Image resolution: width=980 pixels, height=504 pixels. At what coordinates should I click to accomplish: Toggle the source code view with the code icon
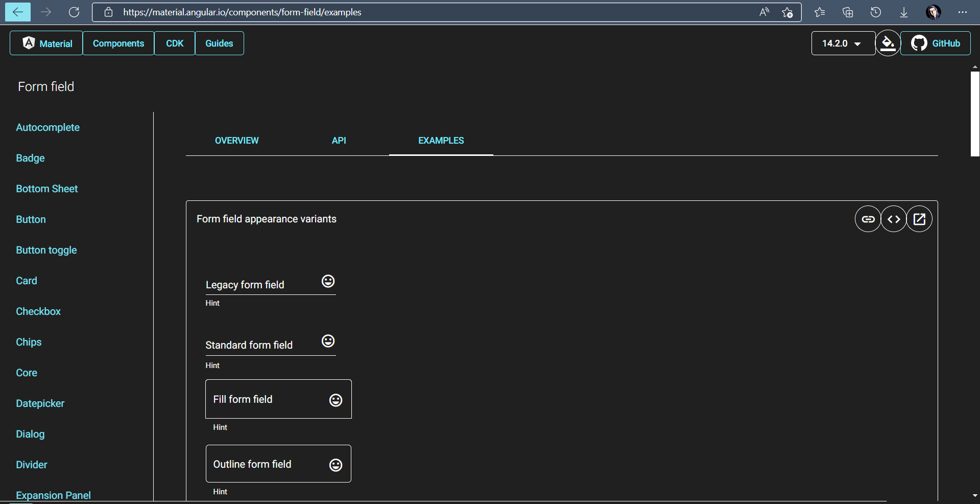coord(894,219)
